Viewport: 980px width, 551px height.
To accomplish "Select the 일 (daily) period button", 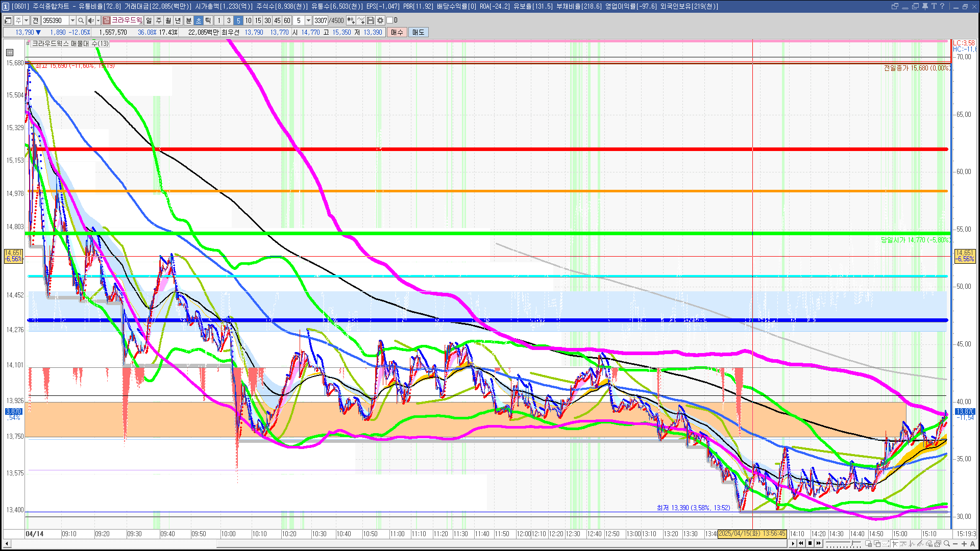I will (149, 20).
